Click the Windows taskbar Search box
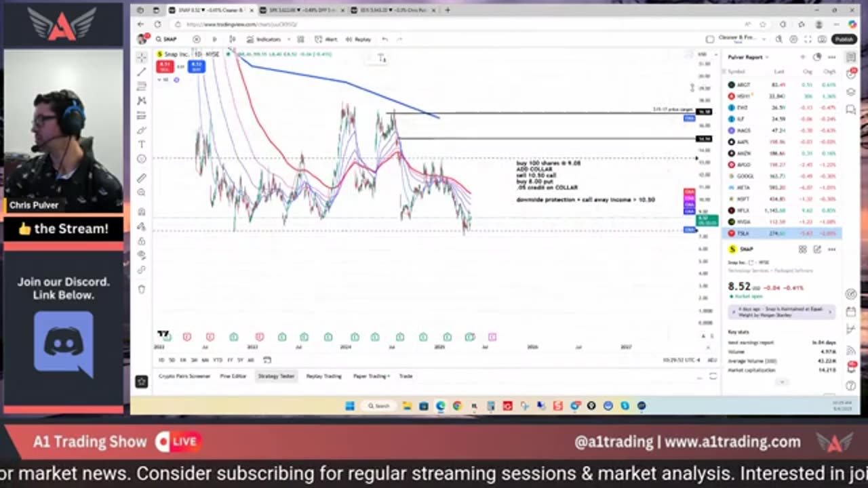 pyautogui.click(x=378, y=406)
